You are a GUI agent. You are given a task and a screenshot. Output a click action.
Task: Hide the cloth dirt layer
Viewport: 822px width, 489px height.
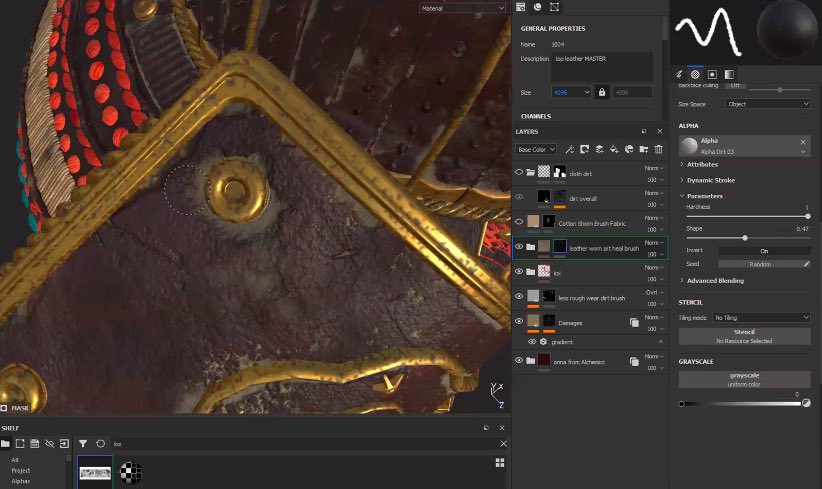coord(518,172)
